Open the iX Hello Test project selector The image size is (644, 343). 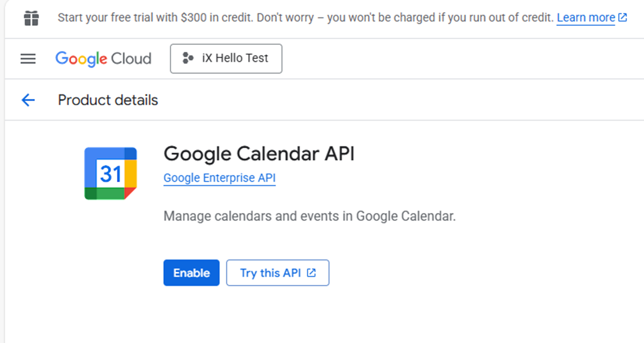tap(226, 58)
